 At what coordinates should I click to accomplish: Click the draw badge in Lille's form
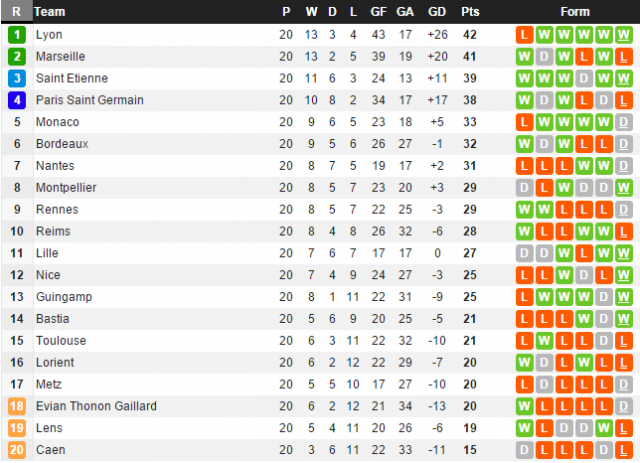click(524, 253)
